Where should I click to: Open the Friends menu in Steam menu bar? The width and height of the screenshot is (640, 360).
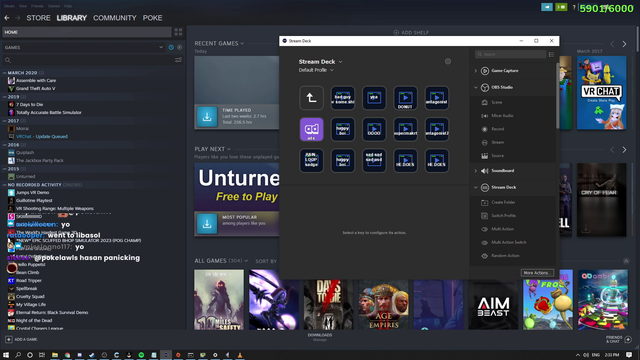pos(37,6)
